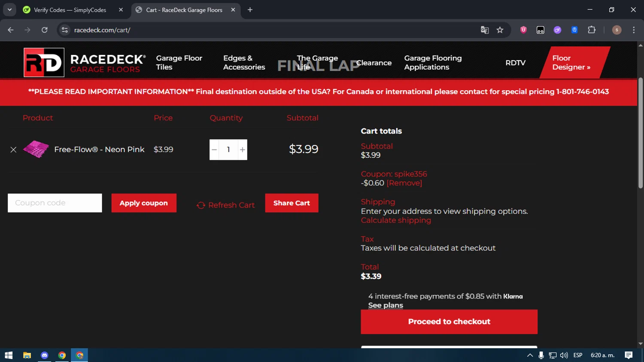Open Klarna See plans link
This screenshot has width=644, height=362.
click(386, 305)
